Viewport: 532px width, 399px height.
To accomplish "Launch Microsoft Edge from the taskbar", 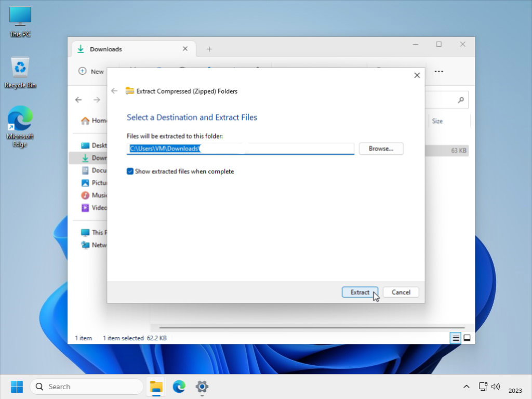I will click(179, 387).
